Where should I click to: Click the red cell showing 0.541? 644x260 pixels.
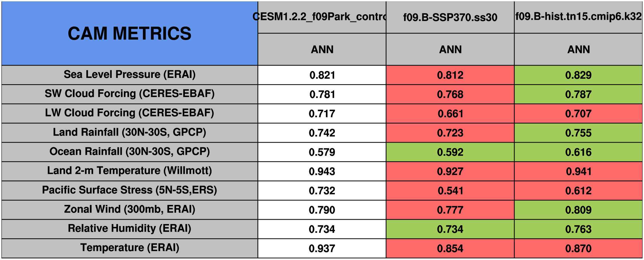(x=450, y=190)
